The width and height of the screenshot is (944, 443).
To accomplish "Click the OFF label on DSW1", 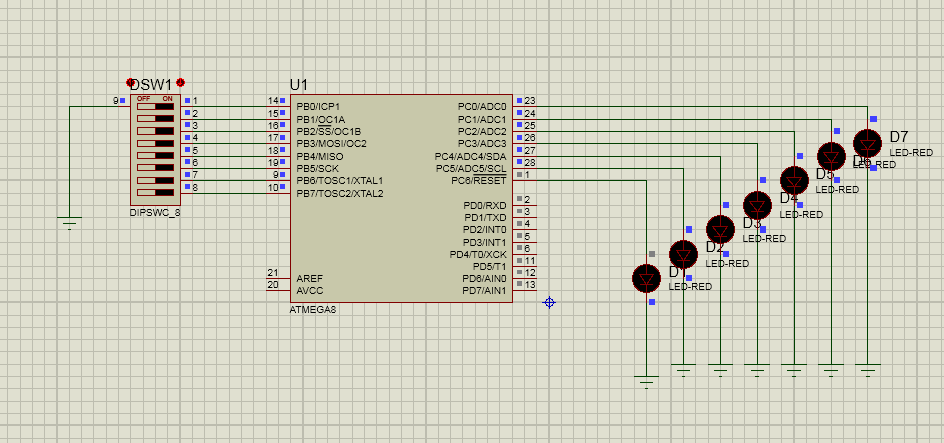I will [143, 99].
